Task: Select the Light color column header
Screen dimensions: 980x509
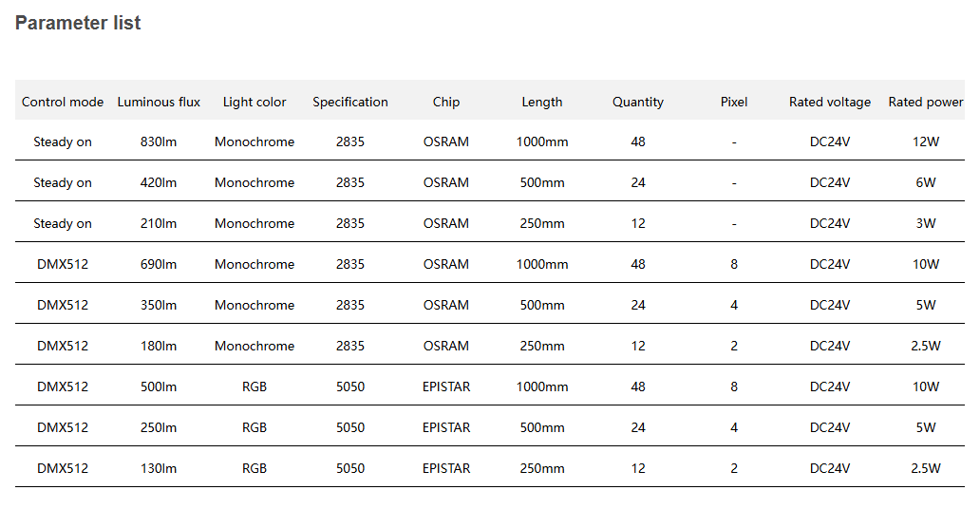Action: [x=254, y=102]
